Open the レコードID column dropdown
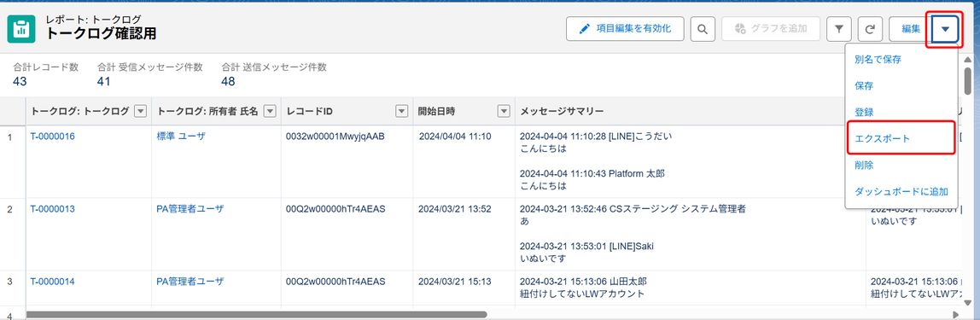 click(402, 111)
